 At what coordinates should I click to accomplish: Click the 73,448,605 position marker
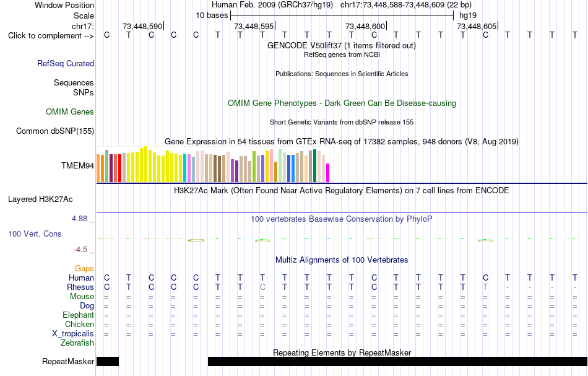click(477, 26)
